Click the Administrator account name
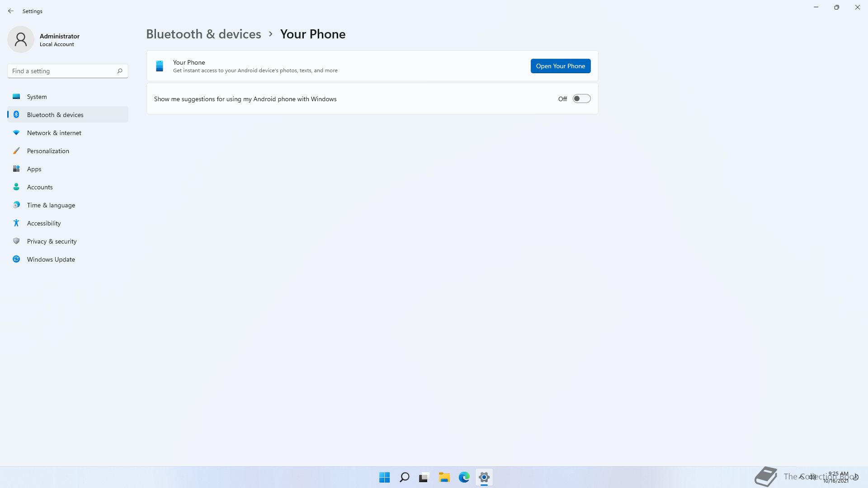The image size is (868, 488). click(60, 36)
